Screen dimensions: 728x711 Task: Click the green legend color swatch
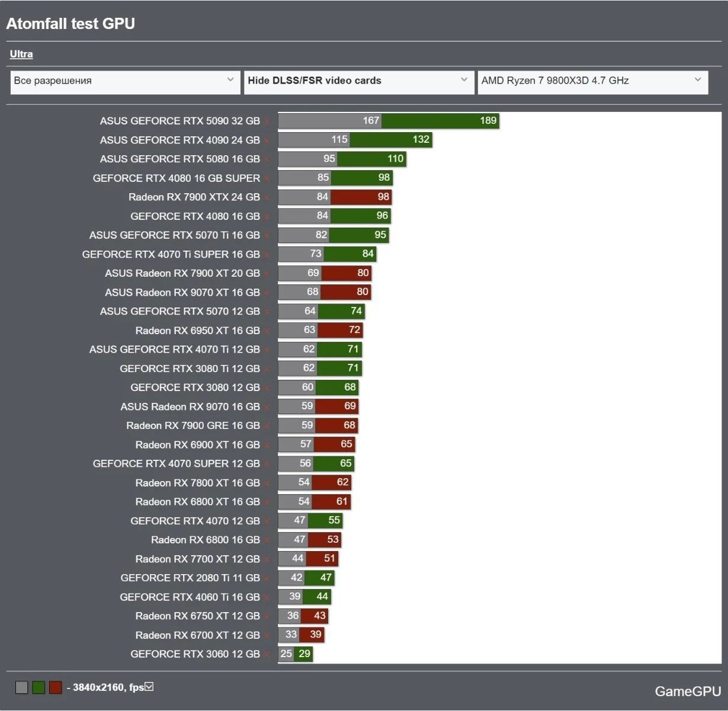click(39, 687)
